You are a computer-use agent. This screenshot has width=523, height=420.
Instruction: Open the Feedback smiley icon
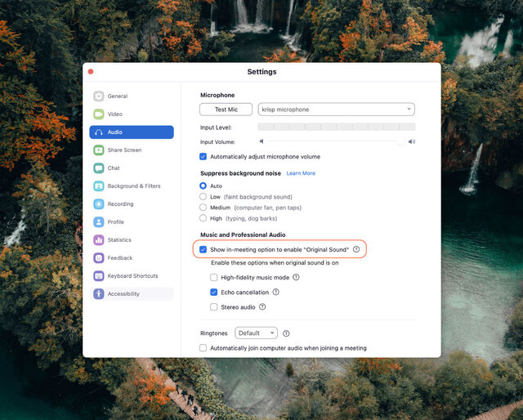pos(98,258)
